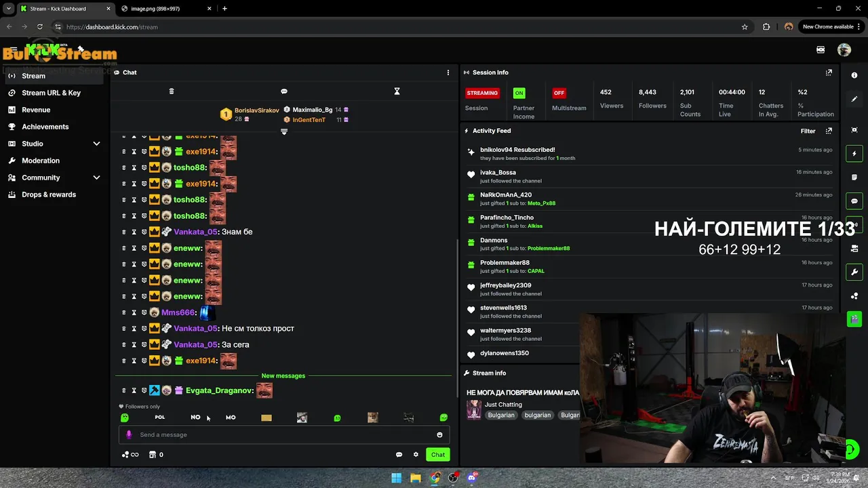Collapse the gift leaderboard arrow
Viewport: 868px width, 488px height.
284,131
